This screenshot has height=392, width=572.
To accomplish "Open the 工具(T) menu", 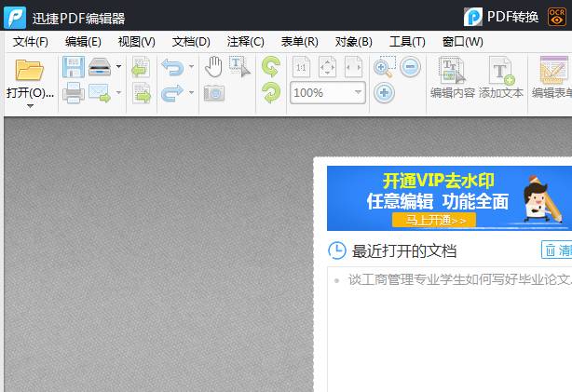I will 406,42.
